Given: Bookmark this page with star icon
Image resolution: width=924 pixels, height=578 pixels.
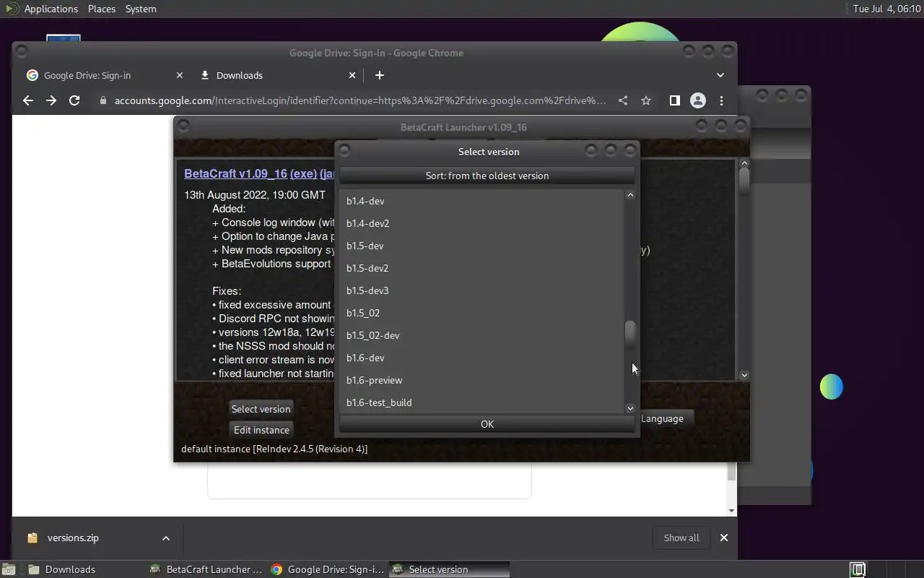Looking at the screenshot, I should [x=646, y=100].
